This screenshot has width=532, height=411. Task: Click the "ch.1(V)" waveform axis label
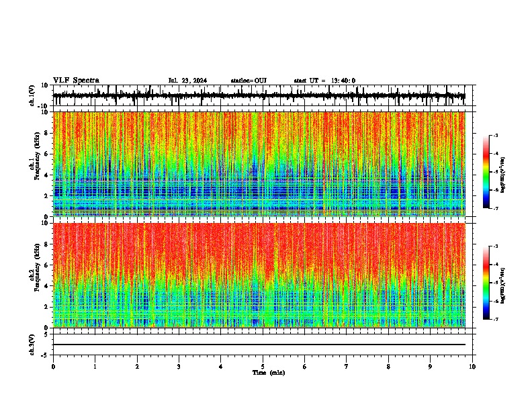pyautogui.click(x=32, y=95)
